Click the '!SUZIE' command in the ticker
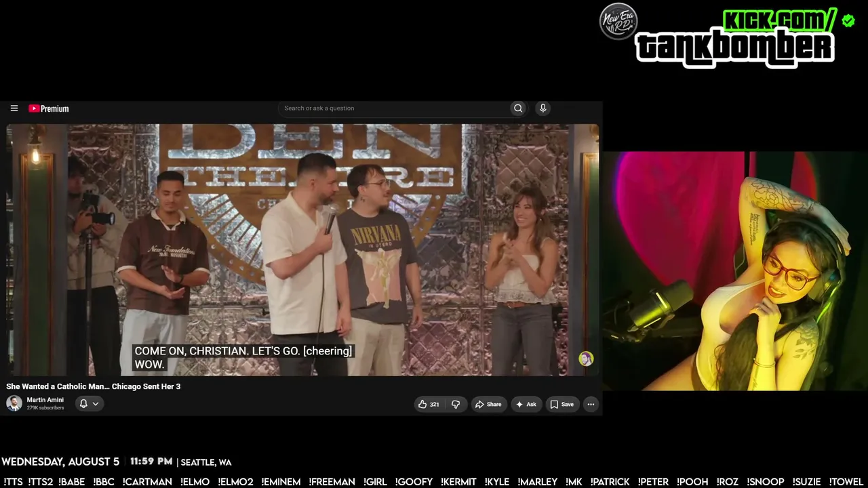Viewport: 868px width, 488px height. [x=807, y=482]
